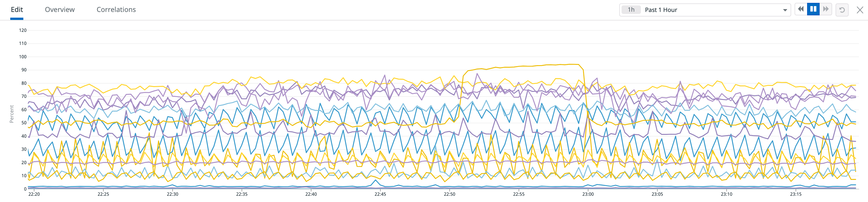Screen dimensions: 868x202
Task: Select the Edit tab
Action: pyautogui.click(x=17, y=9)
